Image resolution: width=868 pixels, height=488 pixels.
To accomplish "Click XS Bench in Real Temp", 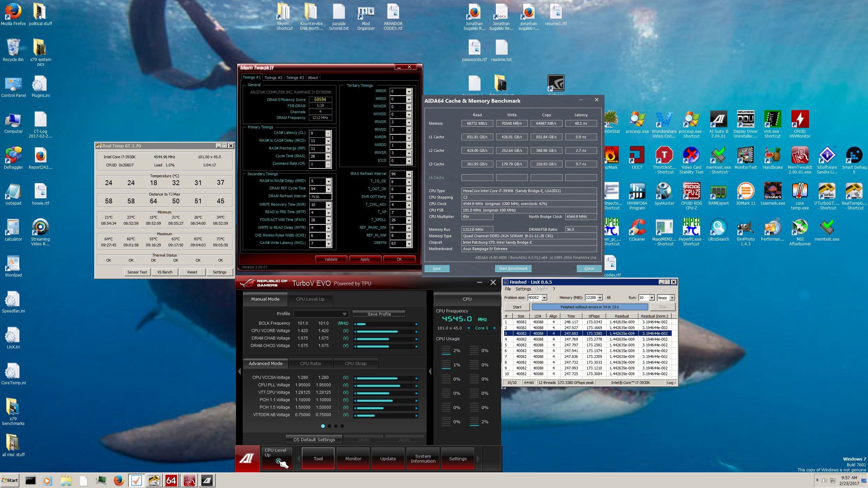I will click(x=165, y=272).
